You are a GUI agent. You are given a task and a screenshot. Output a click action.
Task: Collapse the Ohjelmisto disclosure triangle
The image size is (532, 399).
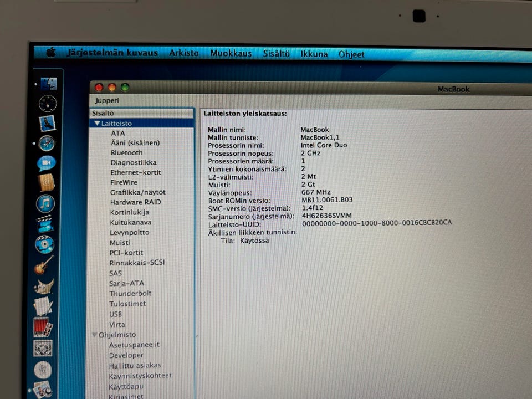pos(95,335)
